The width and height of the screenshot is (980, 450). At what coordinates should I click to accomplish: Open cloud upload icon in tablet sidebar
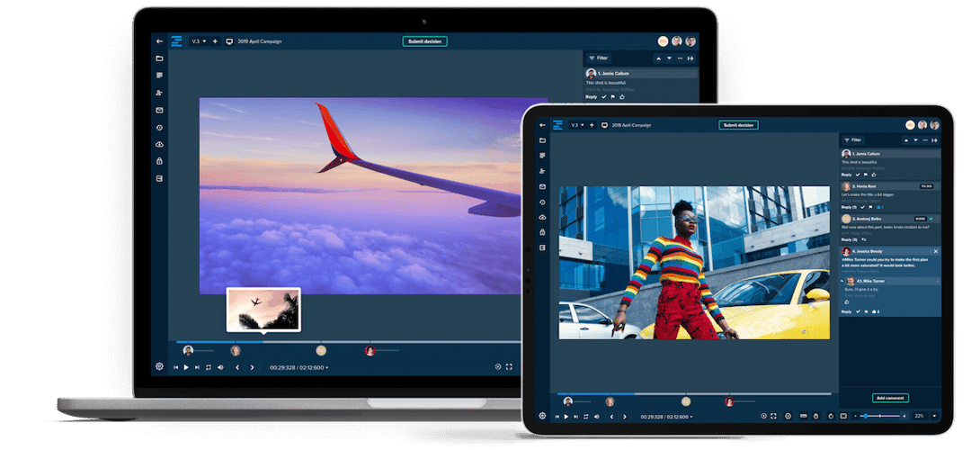click(x=542, y=217)
